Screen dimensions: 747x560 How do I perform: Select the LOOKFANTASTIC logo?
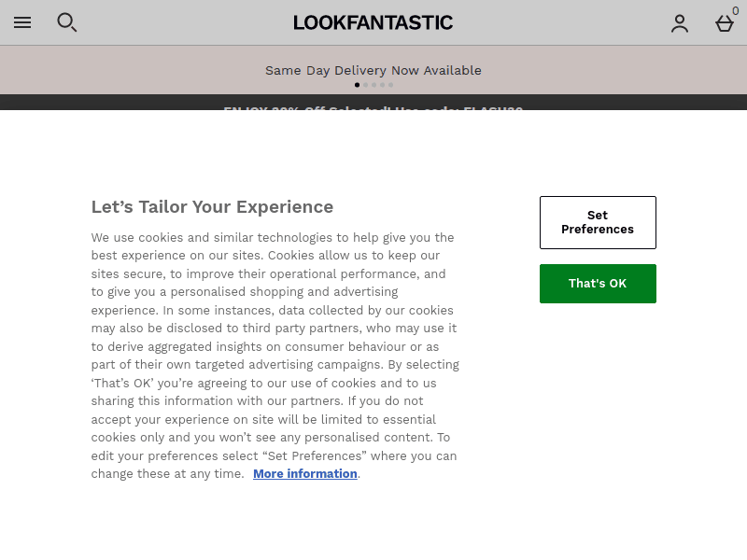coord(373,22)
